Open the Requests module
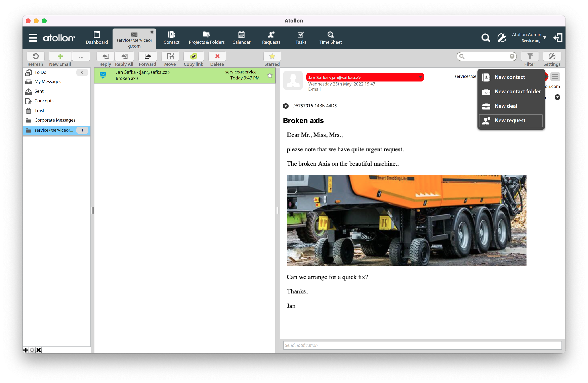The image size is (588, 383). click(271, 38)
